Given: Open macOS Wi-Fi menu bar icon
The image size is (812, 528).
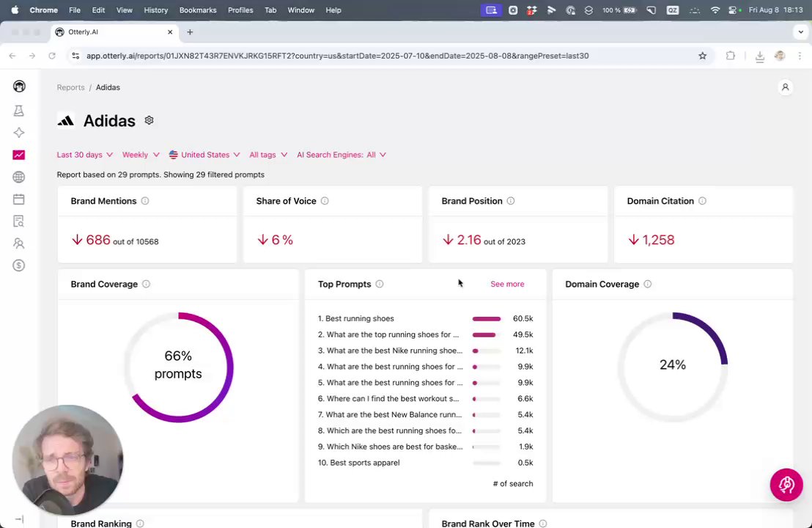Looking at the screenshot, I should (715, 10).
